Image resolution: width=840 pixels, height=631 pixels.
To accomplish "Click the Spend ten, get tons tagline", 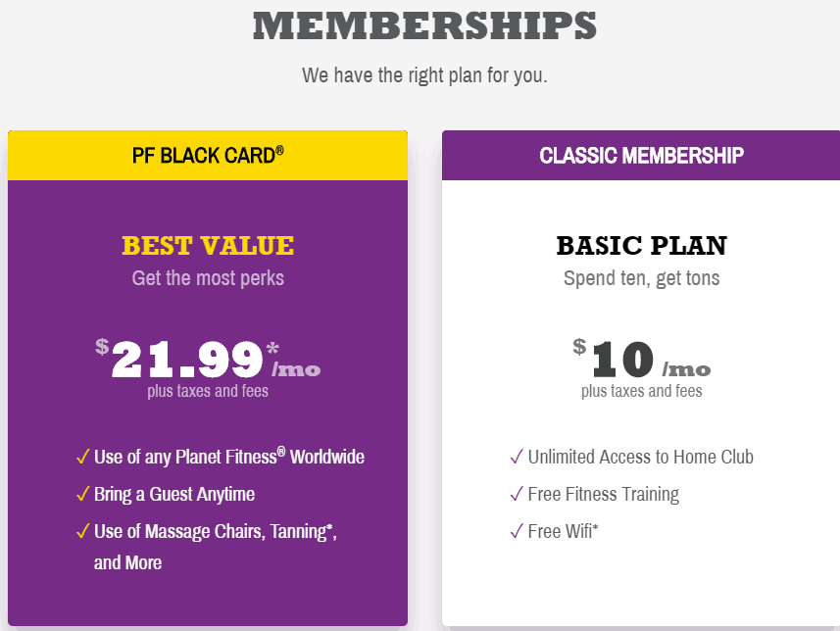I will [x=641, y=278].
